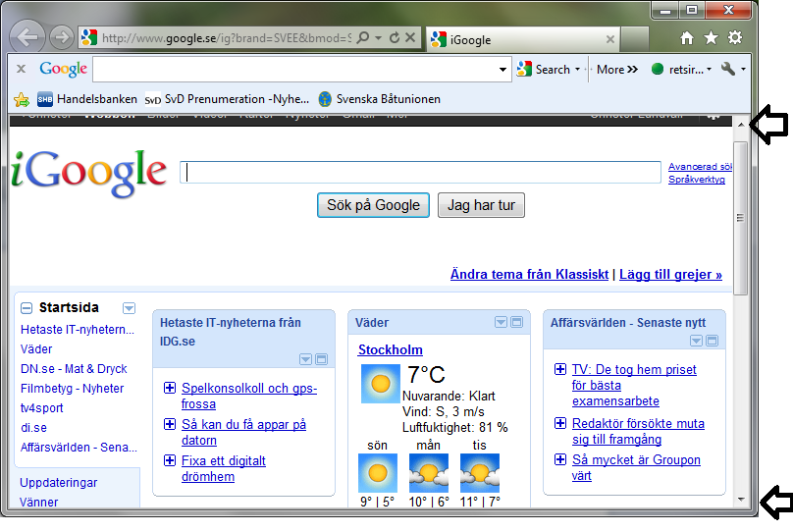The height and width of the screenshot is (532, 793).
Task: Expand the Fixa ett digitalt drömhem story
Action: tap(170, 460)
